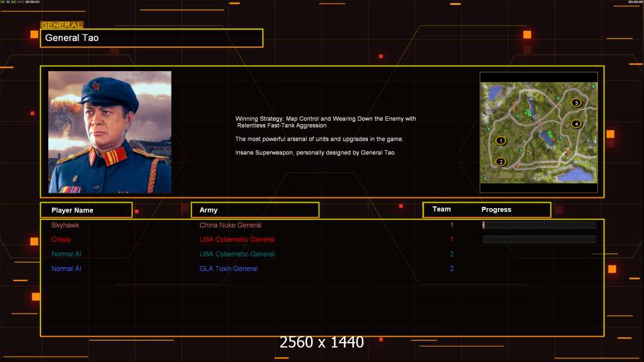
Task: Click the map preview thumbnail
Action: pyautogui.click(x=539, y=132)
